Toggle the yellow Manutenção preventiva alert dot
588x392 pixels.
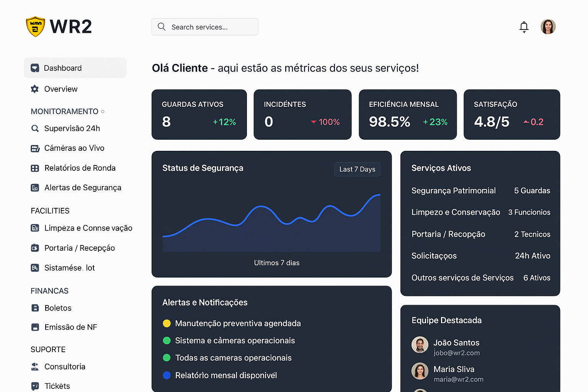(167, 323)
